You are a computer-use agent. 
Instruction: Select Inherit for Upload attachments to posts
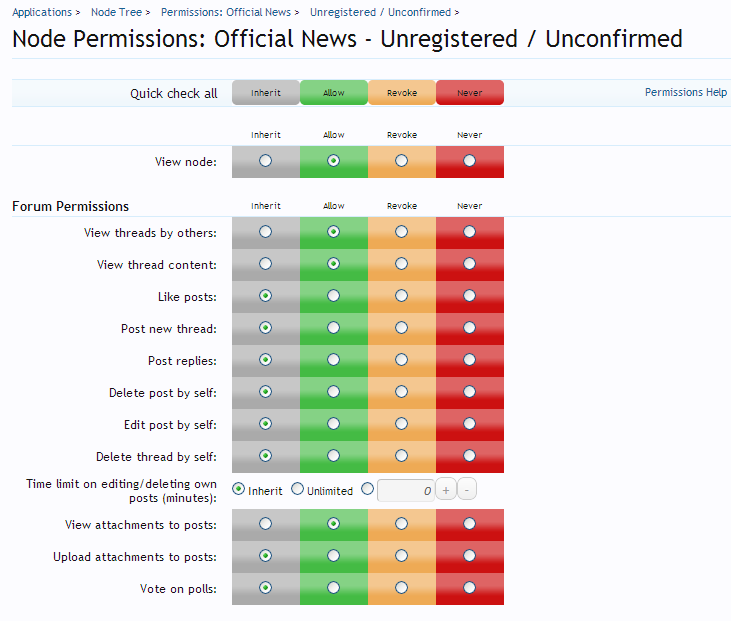[x=265, y=556]
